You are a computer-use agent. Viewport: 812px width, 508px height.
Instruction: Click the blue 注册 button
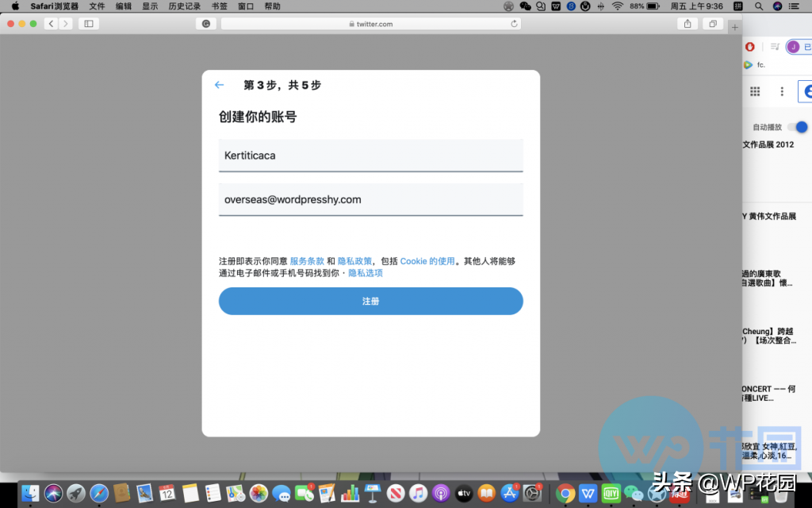click(371, 301)
